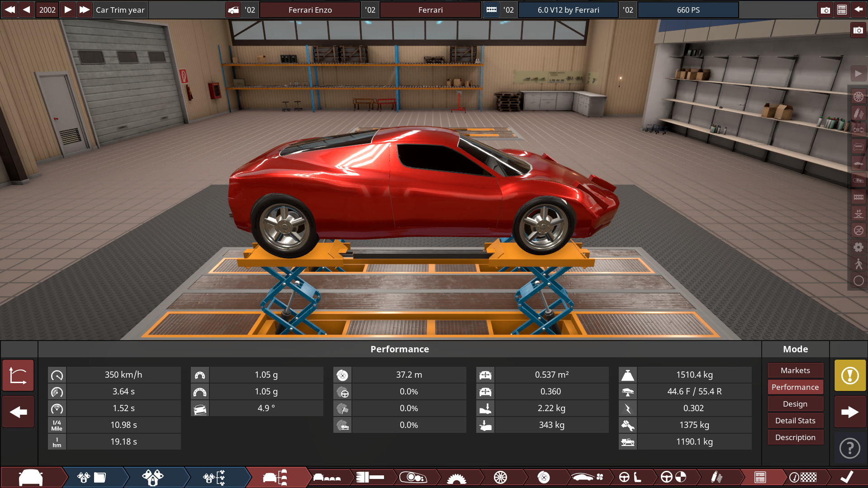Open help with the question mark button
The width and height of the screenshot is (868, 488).
(850, 448)
